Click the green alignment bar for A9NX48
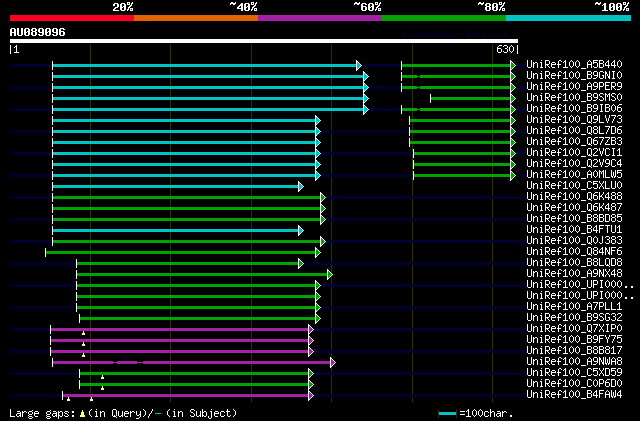This screenshot has height=421, width=640. [x=204, y=275]
